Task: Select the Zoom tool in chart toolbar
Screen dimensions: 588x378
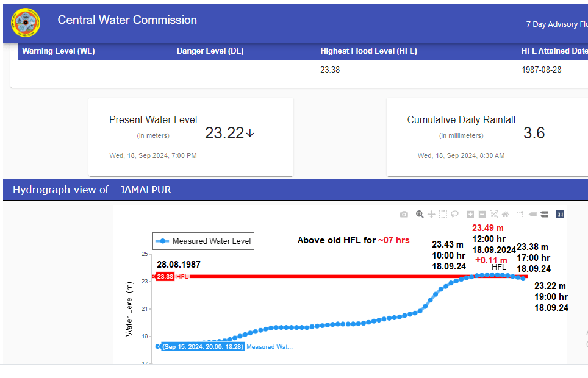Action: pos(420,215)
